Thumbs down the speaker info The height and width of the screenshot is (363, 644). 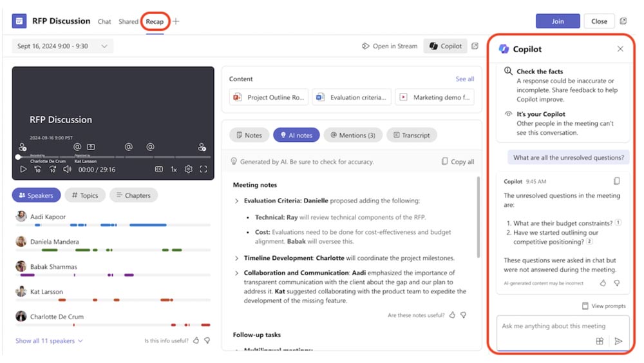(207, 340)
